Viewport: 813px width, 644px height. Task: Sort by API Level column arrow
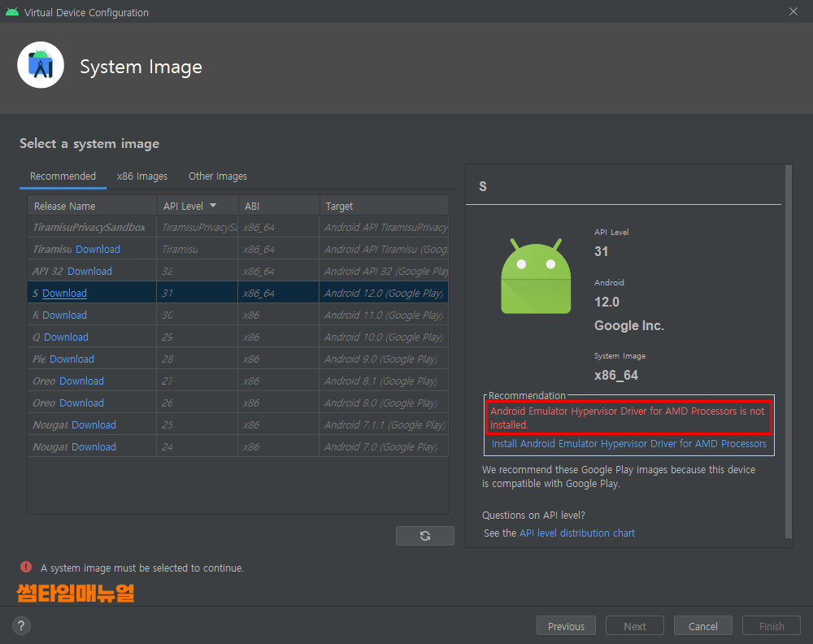[x=213, y=206]
